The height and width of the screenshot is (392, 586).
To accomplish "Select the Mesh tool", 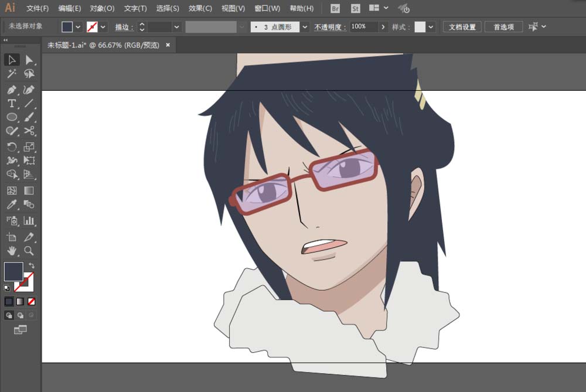I will (12, 190).
